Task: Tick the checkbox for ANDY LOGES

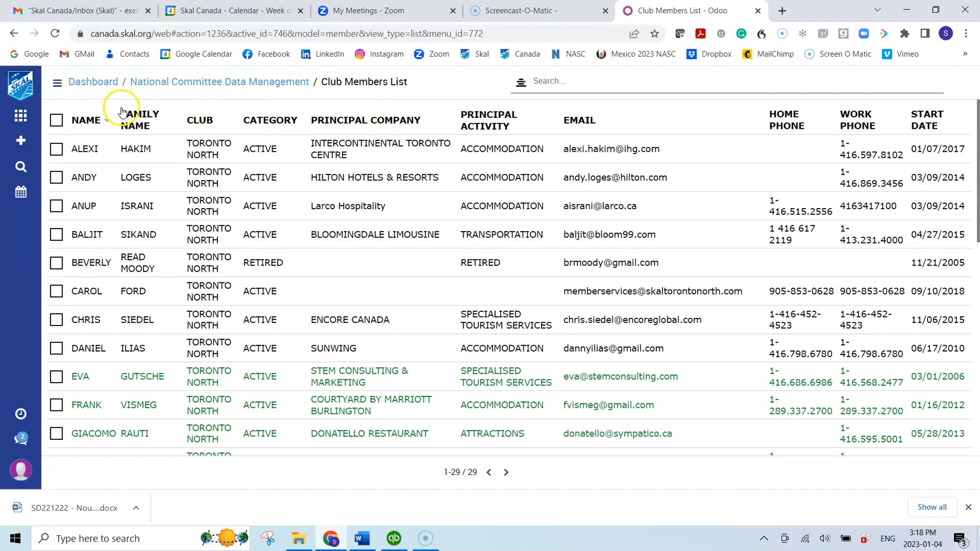Action: tap(56, 177)
